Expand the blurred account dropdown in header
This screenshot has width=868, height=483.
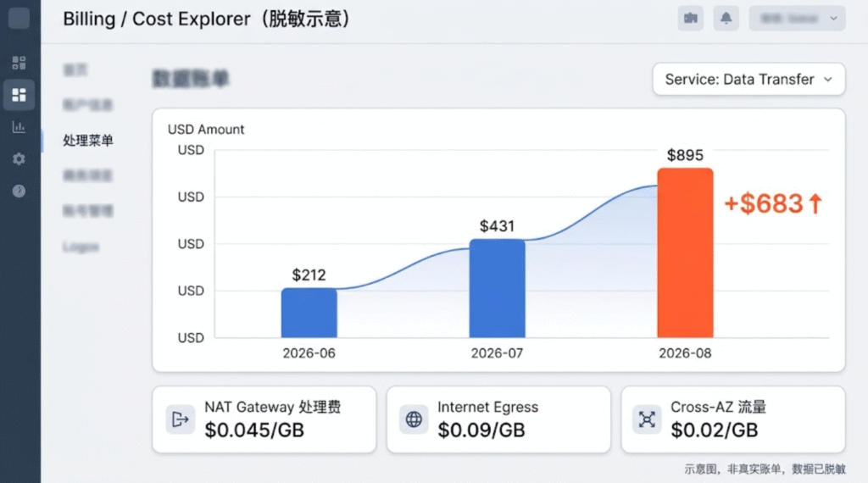click(x=797, y=19)
